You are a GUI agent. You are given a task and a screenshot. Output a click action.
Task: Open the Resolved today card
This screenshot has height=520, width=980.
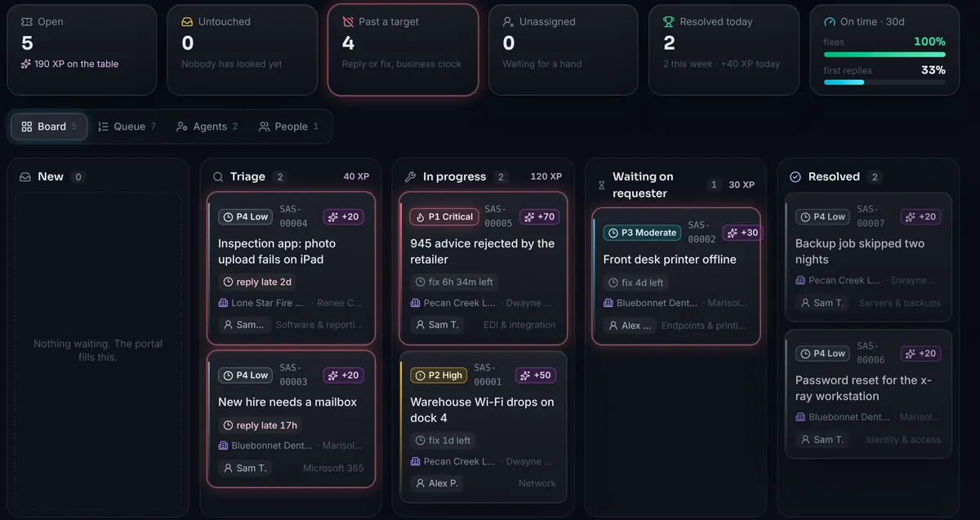point(724,50)
